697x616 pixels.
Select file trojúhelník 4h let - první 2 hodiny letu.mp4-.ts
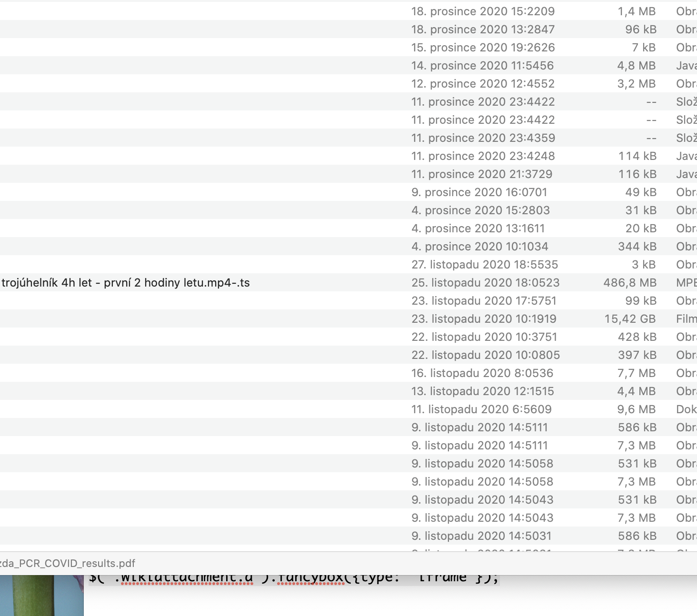[x=126, y=283]
